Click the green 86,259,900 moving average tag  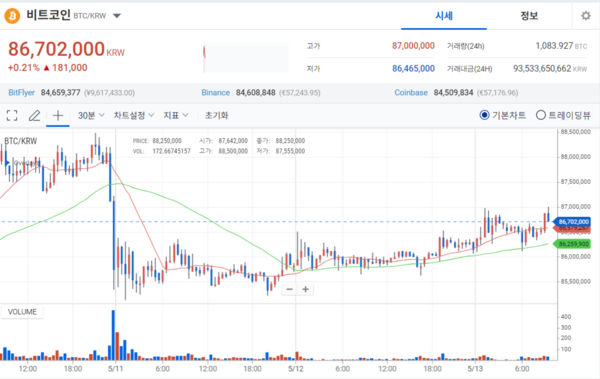click(572, 244)
